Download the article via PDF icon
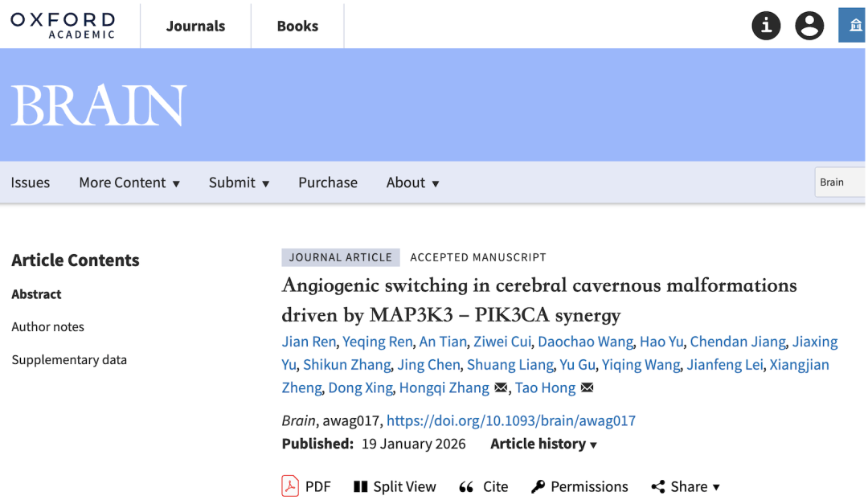The image size is (868, 504). [x=290, y=486]
